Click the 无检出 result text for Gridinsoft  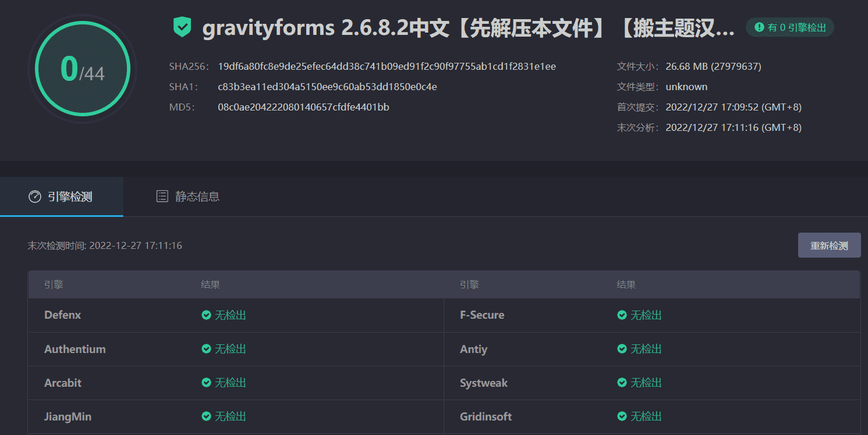click(646, 416)
